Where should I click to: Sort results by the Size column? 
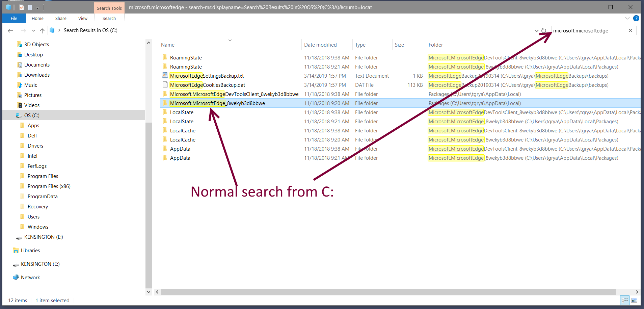[x=399, y=45]
